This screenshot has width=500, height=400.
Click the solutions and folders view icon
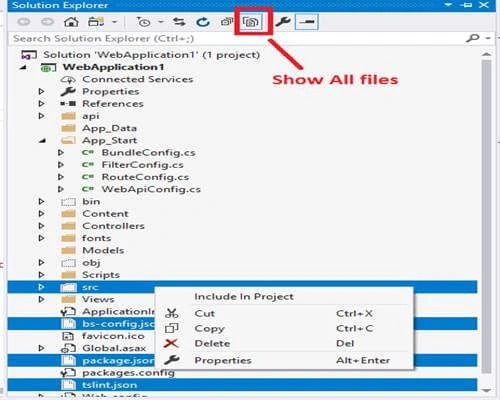[x=96, y=22]
